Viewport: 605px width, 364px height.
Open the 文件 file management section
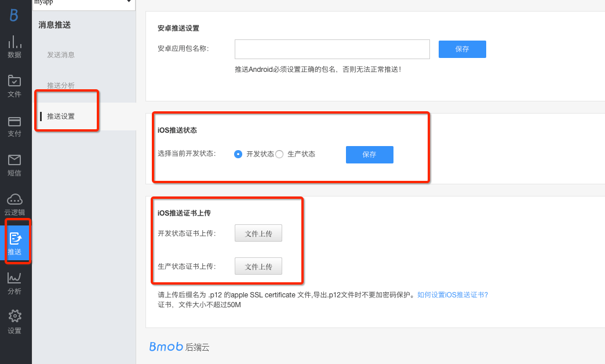tap(14, 86)
